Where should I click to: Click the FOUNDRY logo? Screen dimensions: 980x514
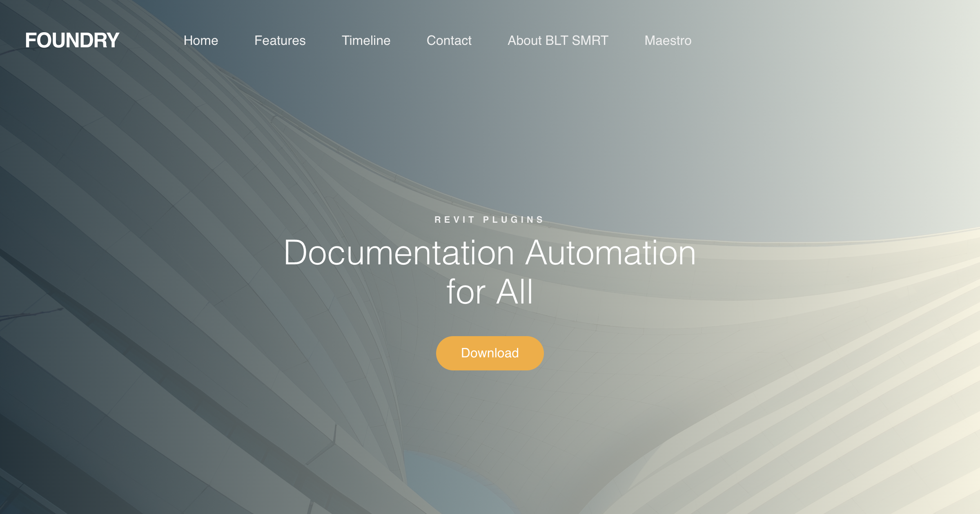pos(72,40)
